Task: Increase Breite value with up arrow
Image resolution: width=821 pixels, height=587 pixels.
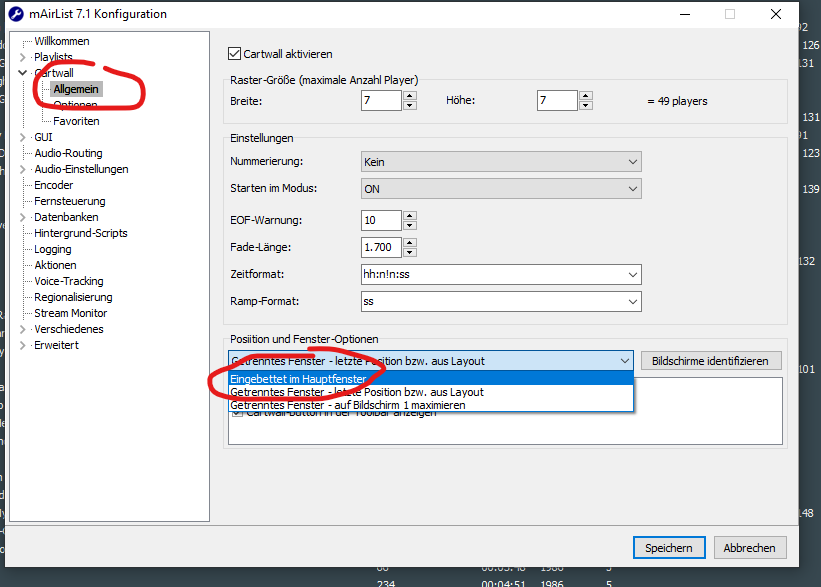Action: pyautogui.click(x=410, y=95)
